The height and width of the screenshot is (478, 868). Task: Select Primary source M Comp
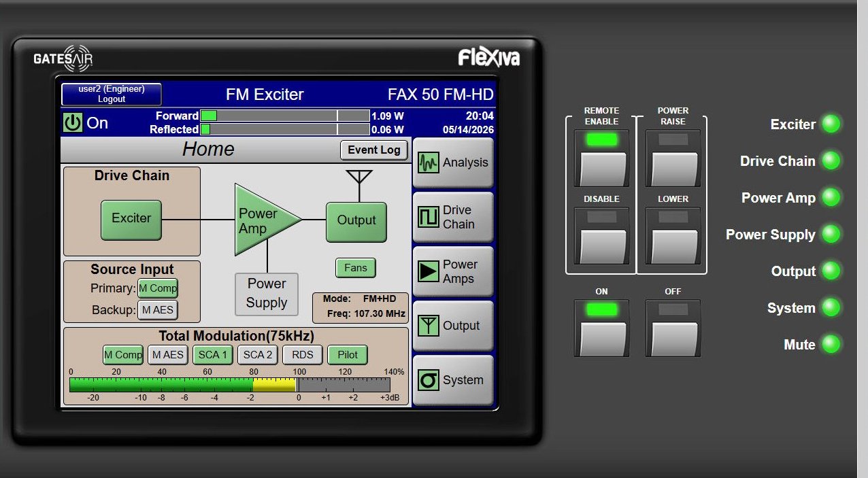click(x=158, y=288)
